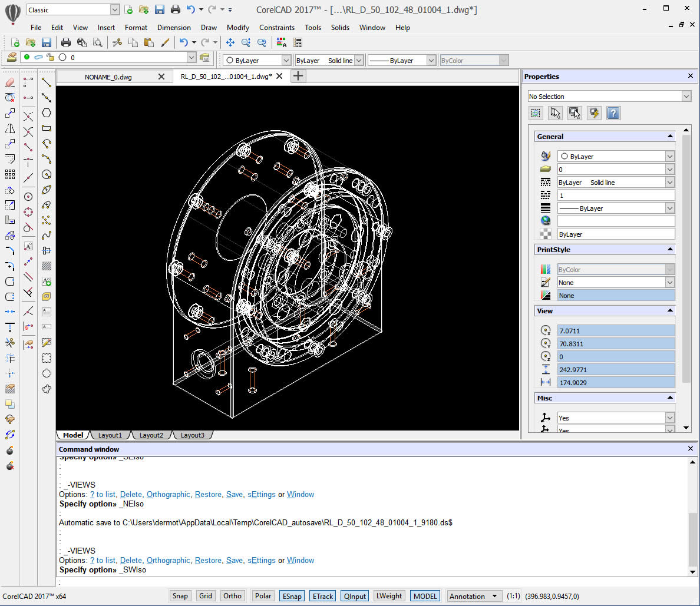The image size is (700, 606).
Task: Open the layer 0 dropdown in the toolbar
Action: pos(191,57)
